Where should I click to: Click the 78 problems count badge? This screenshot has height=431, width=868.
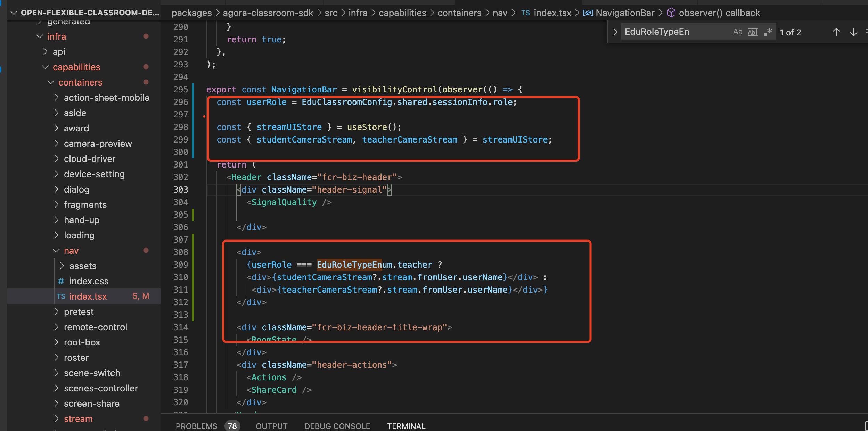(232, 426)
